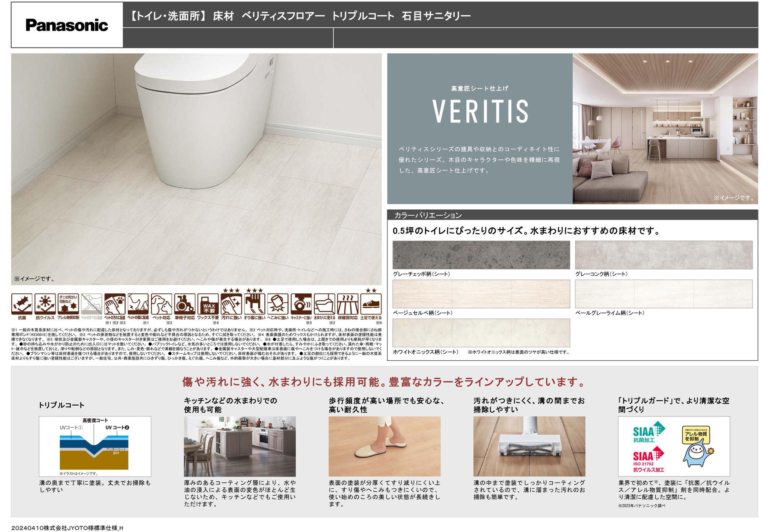Click the 歩行頻度が高い場所でも安心な heading
Viewport: 769px width, 532px height.
tap(387, 405)
